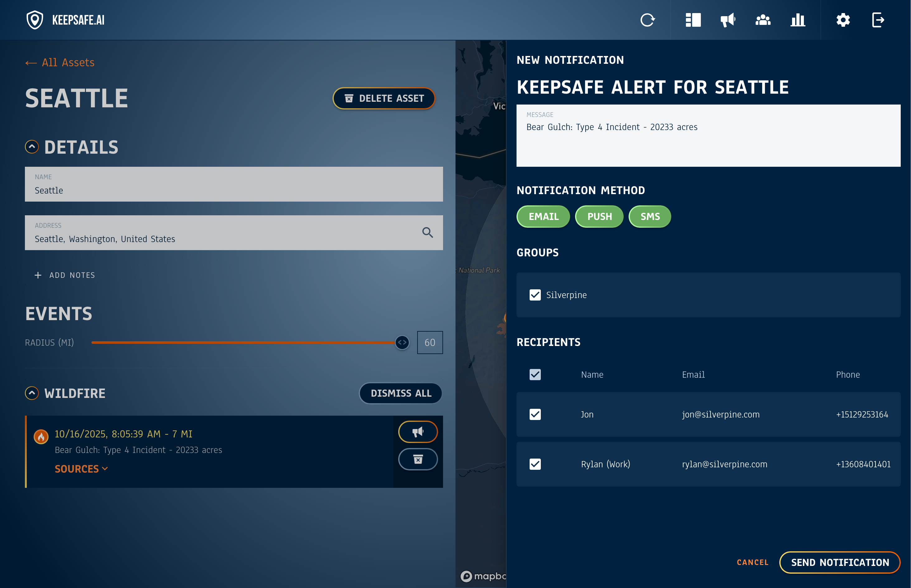Click the logout icon
Image resolution: width=911 pixels, height=588 pixels.
[878, 20]
